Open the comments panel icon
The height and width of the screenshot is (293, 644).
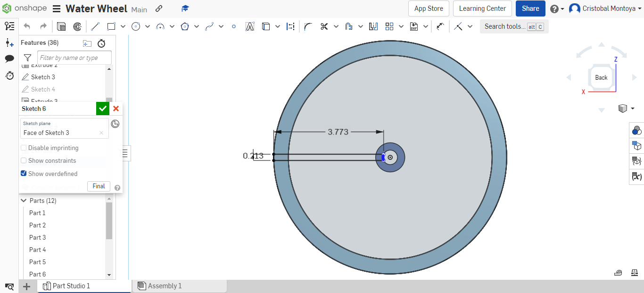(9, 59)
